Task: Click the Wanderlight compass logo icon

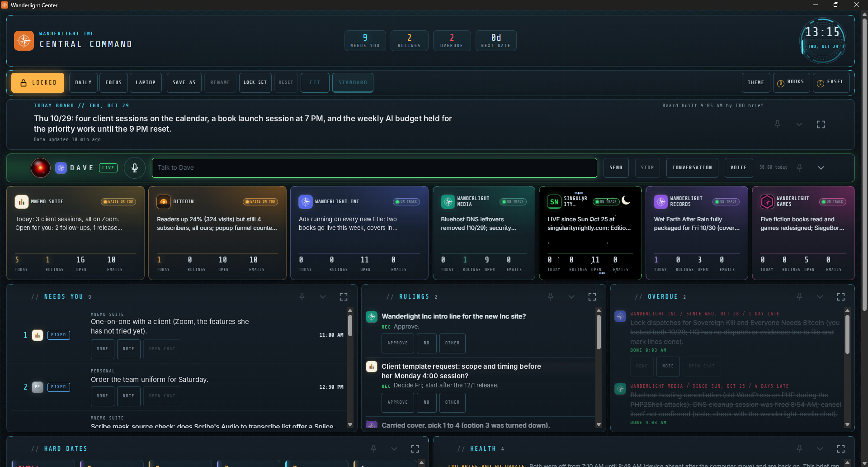Action: click(24, 41)
